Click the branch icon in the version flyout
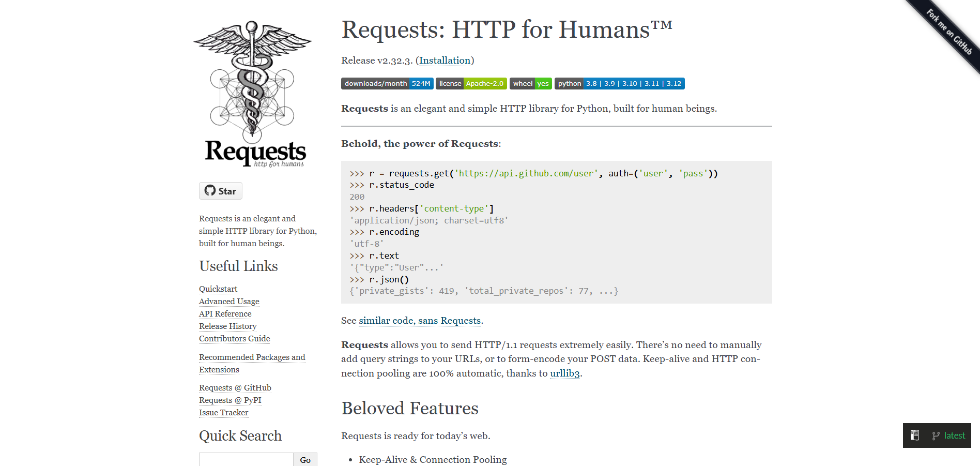The width and height of the screenshot is (980, 466). 936,435
